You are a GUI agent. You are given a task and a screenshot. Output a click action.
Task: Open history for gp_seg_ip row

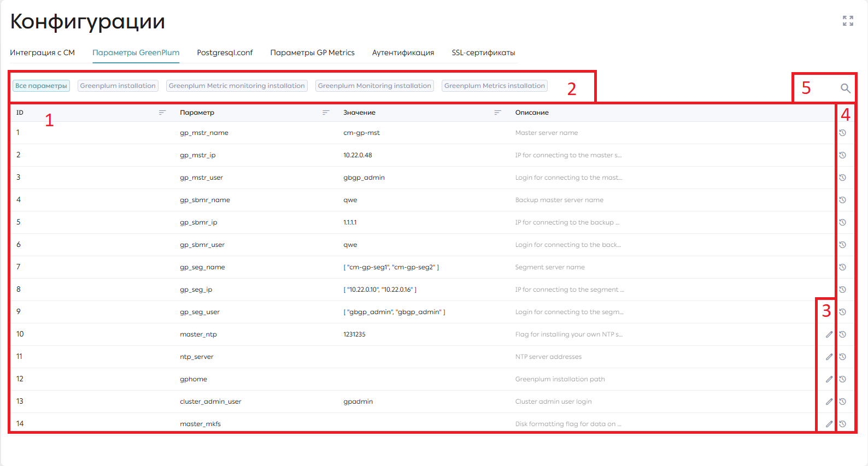[843, 290]
